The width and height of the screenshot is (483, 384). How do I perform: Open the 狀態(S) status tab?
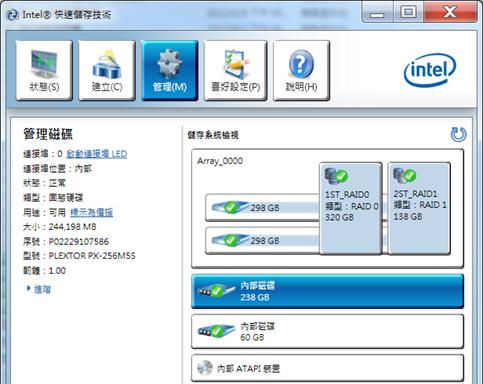(44, 70)
